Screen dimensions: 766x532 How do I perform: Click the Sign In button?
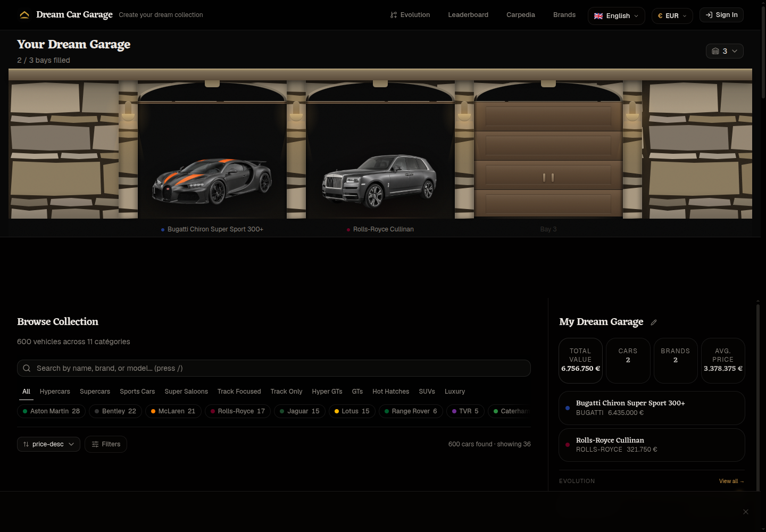pyautogui.click(x=721, y=15)
